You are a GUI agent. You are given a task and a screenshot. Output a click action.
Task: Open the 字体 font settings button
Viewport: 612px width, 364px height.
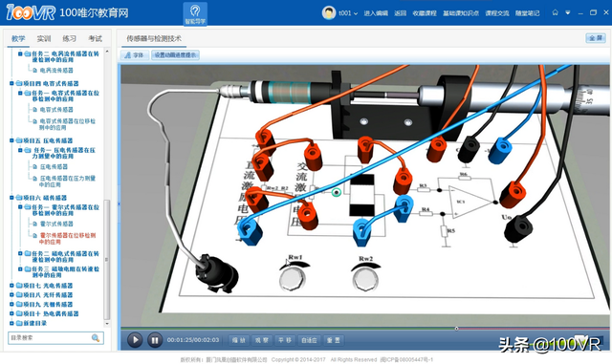point(134,55)
